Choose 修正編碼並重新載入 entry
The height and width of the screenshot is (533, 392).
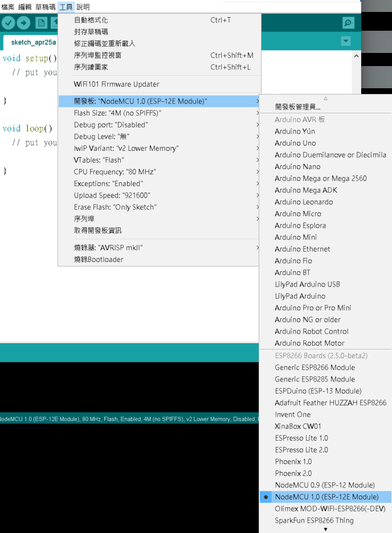(x=160, y=43)
